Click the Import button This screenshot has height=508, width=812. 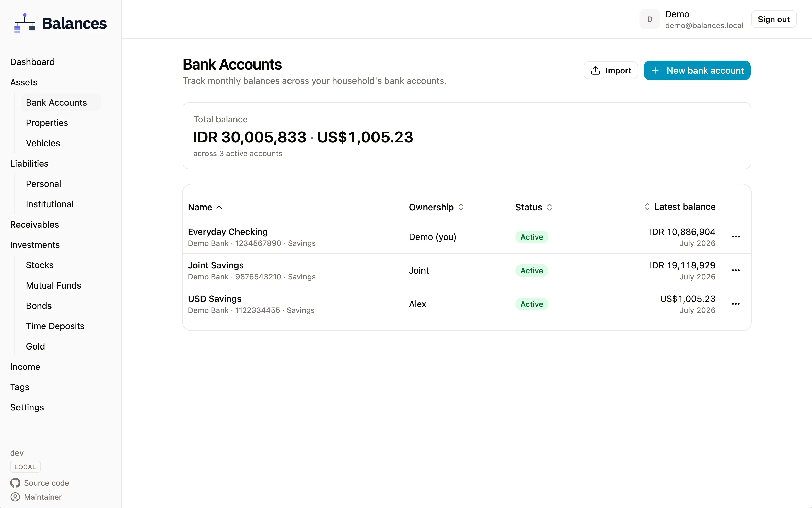click(611, 71)
